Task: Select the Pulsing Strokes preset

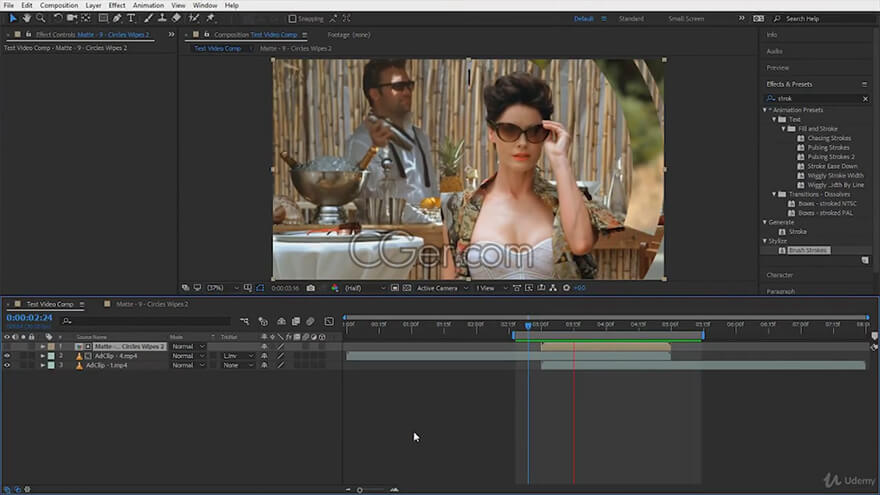Action: pyautogui.click(x=828, y=148)
